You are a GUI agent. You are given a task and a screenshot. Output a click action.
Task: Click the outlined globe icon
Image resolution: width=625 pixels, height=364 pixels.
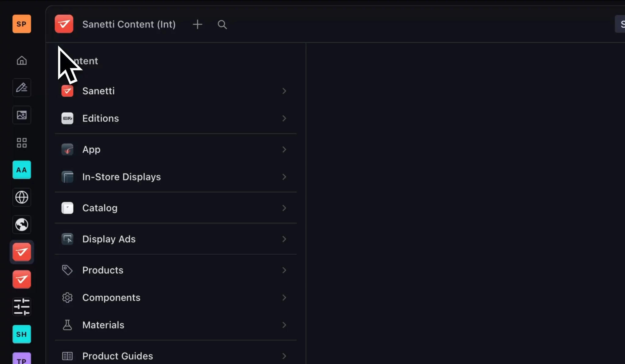point(22,197)
